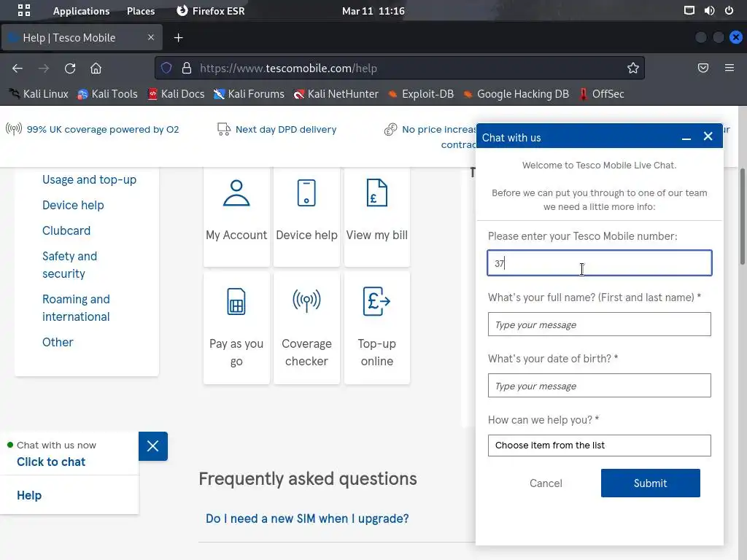Open the Pocket save icon
This screenshot has height=560, width=747.
(x=703, y=68)
